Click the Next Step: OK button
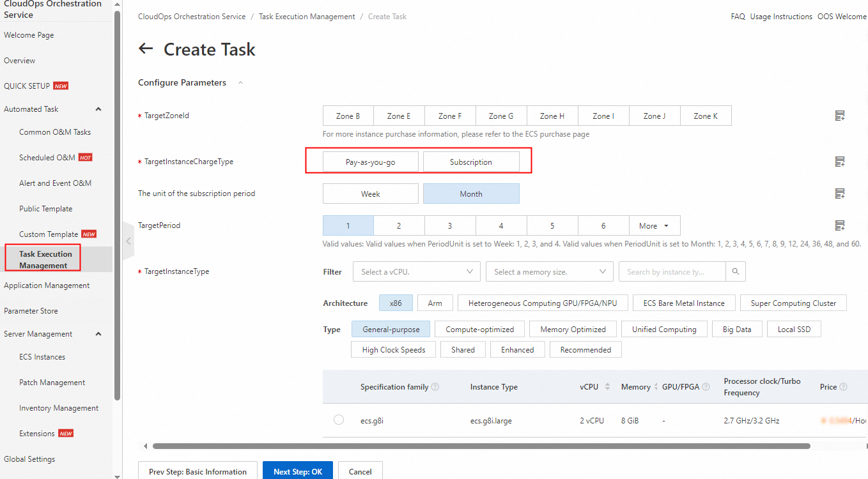 (297, 471)
